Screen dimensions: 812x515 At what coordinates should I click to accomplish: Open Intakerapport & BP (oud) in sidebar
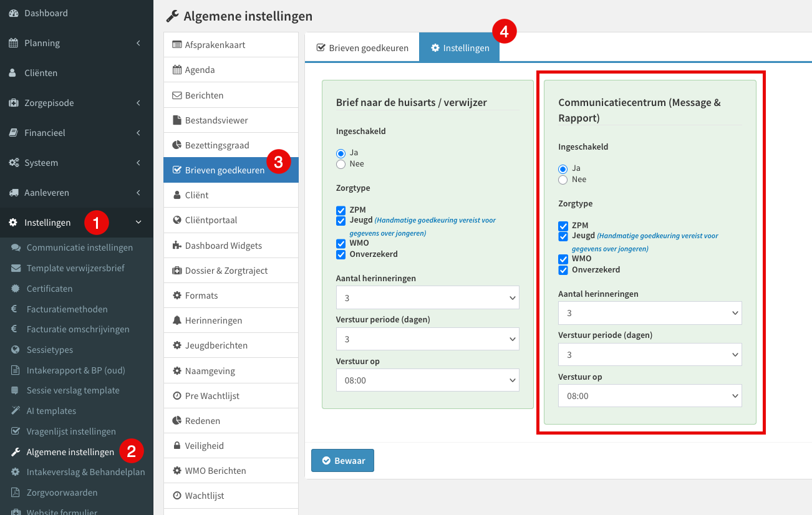tap(76, 370)
